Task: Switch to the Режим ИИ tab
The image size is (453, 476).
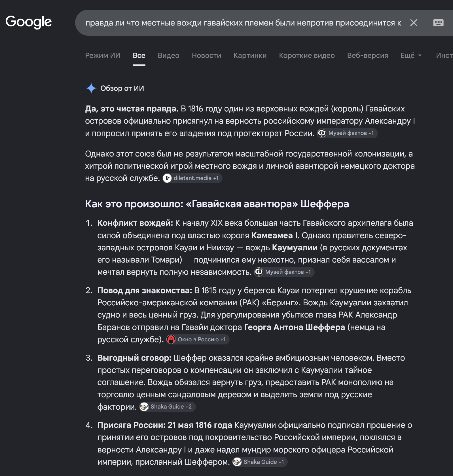Action: coord(103,55)
